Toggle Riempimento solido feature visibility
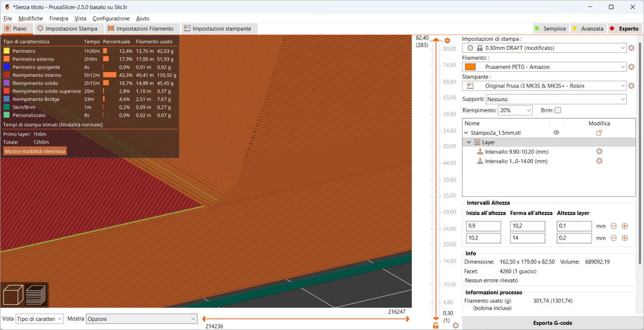Screen dimensions: 644x330 coord(6,83)
